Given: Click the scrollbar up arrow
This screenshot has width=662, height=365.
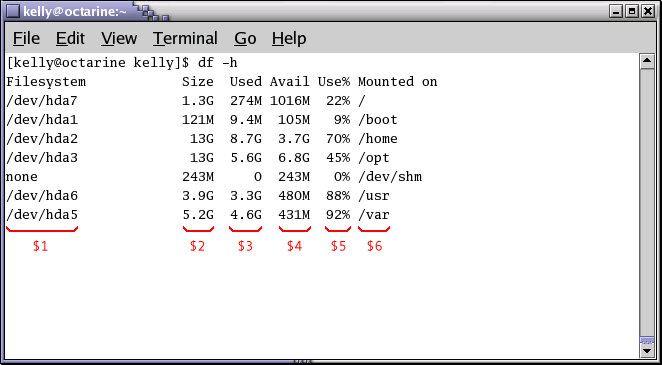Looking at the screenshot, I should [x=647, y=62].
